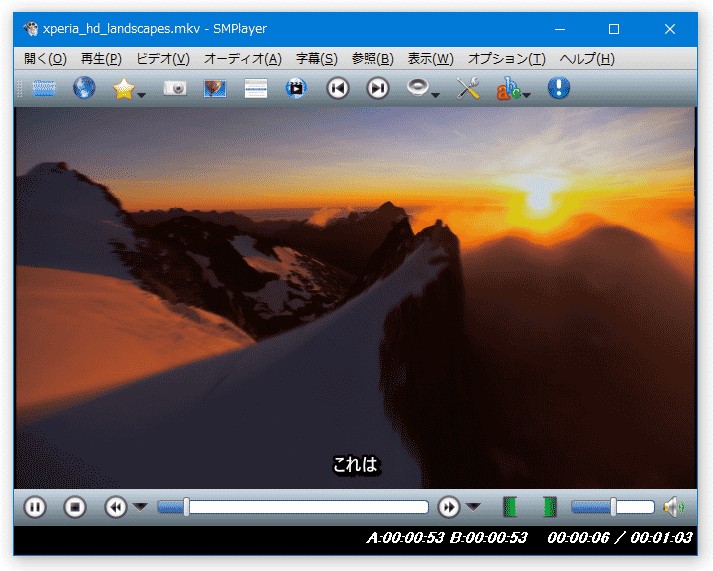Expand the favorites star dropdown arrow

click(x=142, y=96)
